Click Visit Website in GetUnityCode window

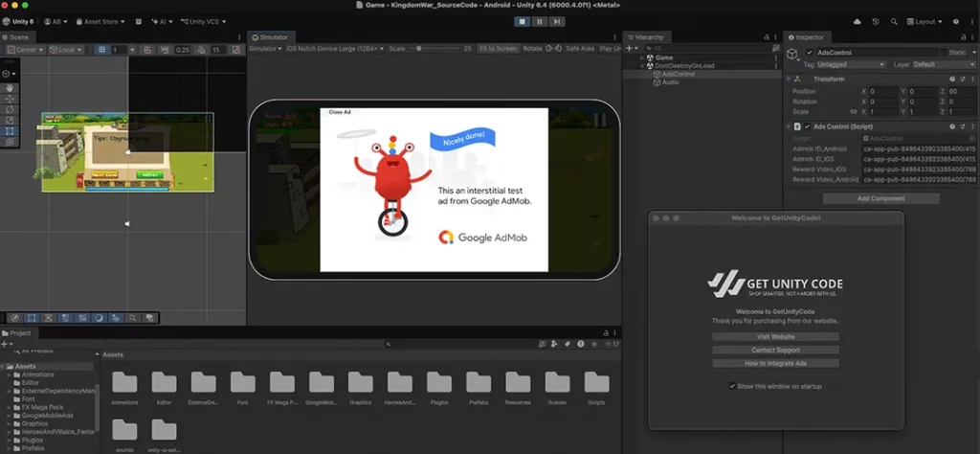point(775,336)
